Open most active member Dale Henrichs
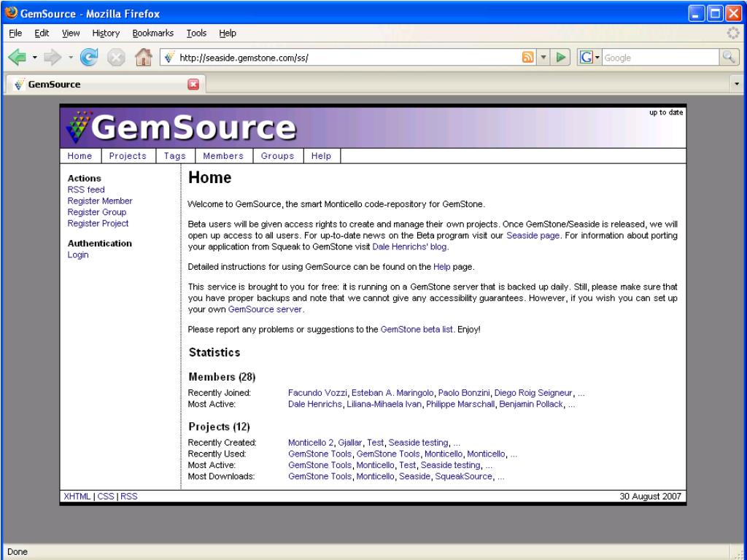Image resolution: width=747 pixels, height=560 pixels. [315, 404]
